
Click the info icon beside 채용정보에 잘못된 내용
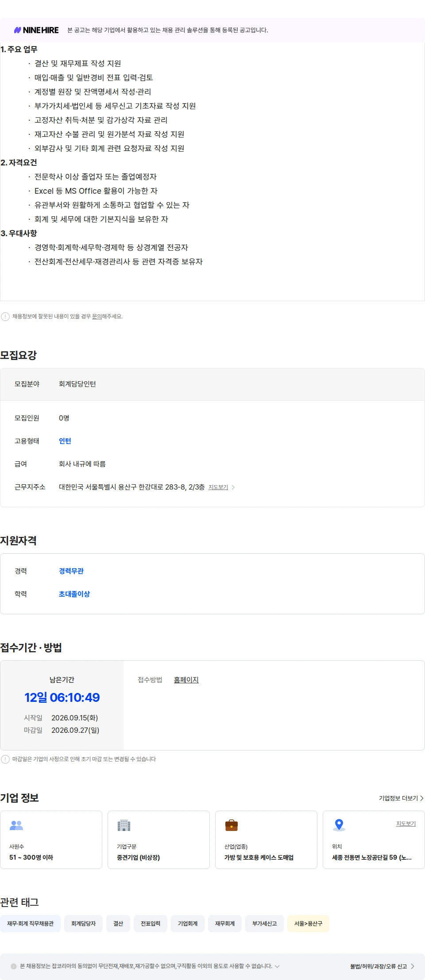tap(5, 317)
